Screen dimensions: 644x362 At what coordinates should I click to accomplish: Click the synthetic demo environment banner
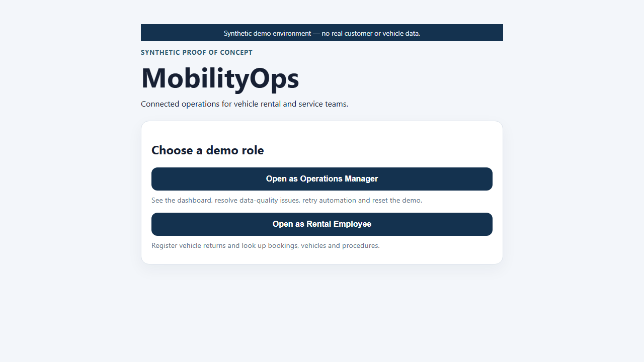[x=322, y=33]
